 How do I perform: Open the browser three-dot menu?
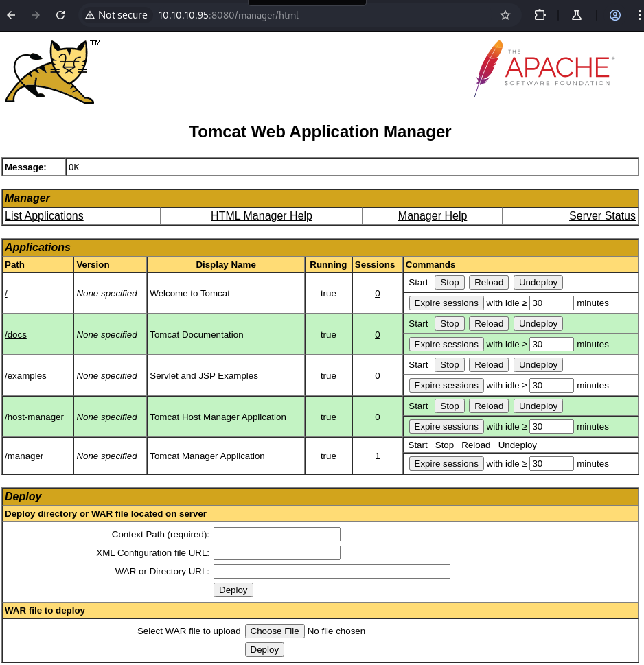pos(639,15)
